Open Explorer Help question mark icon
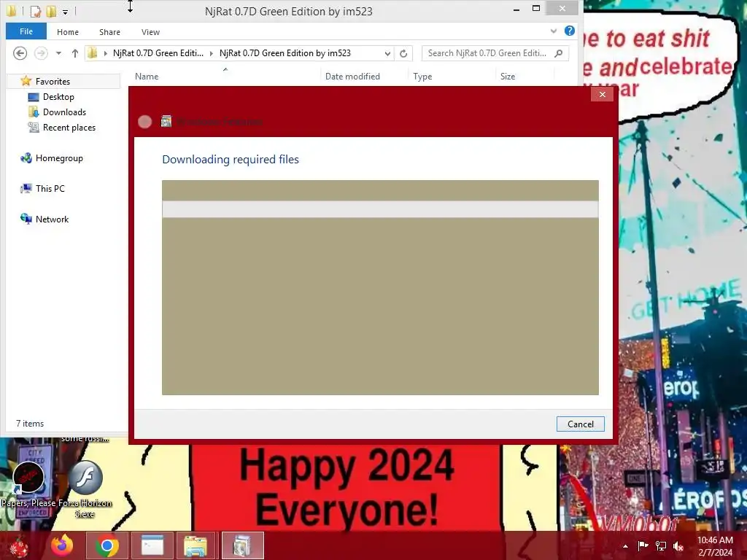 coord(569,31)
